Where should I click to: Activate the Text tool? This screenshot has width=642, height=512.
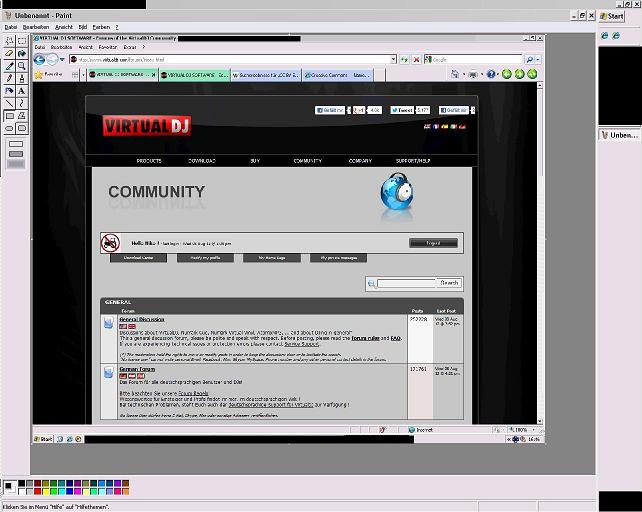(x=21, y=90)
